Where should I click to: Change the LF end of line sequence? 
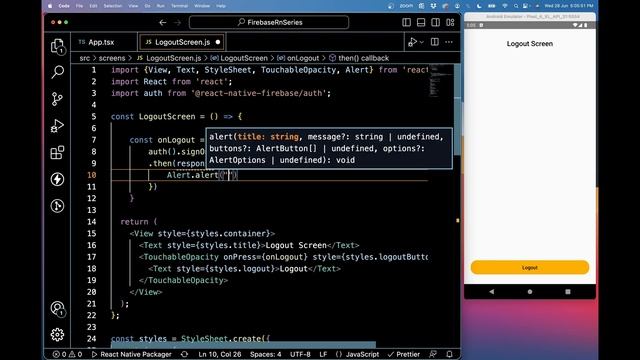point(323,354)
